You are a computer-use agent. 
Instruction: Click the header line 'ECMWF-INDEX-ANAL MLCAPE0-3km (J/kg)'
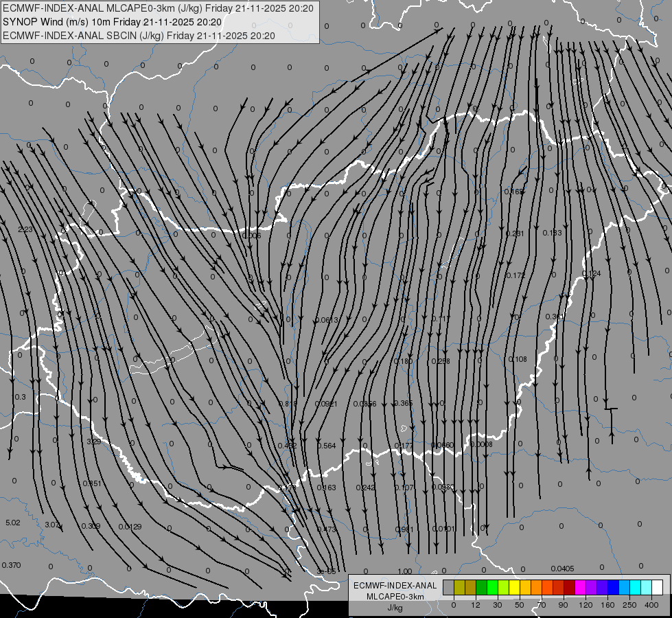tap(102, 8)
